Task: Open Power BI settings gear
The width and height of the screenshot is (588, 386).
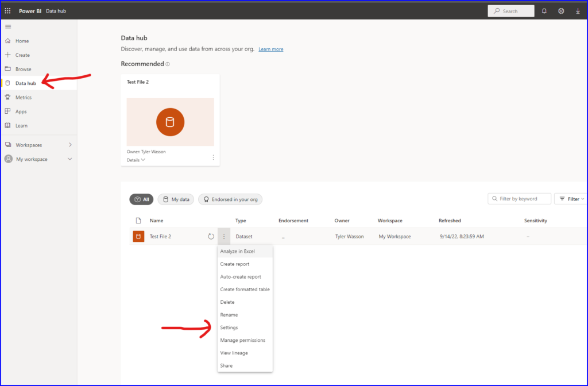Action: 561,10
